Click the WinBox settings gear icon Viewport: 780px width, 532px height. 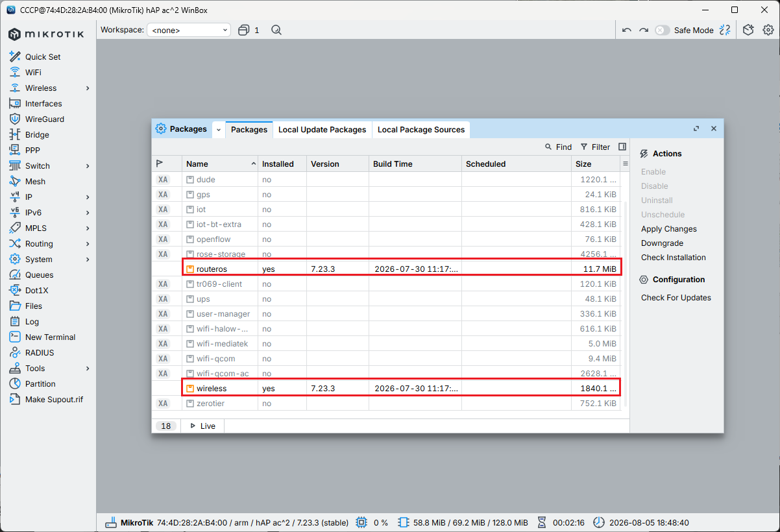click(x=768, y=30)
